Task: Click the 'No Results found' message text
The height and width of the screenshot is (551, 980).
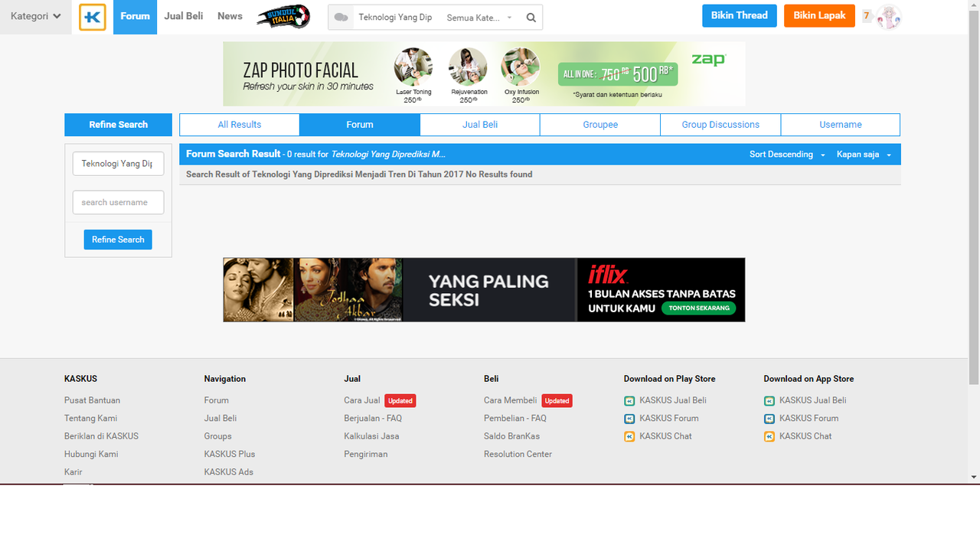Action: point(499,174)
